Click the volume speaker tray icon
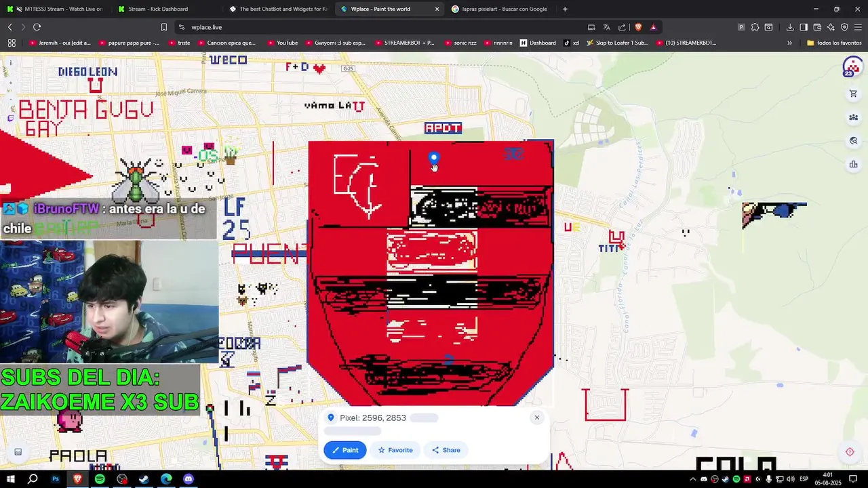The height and width of the screenshot is (488, 868). pos(791,479)
